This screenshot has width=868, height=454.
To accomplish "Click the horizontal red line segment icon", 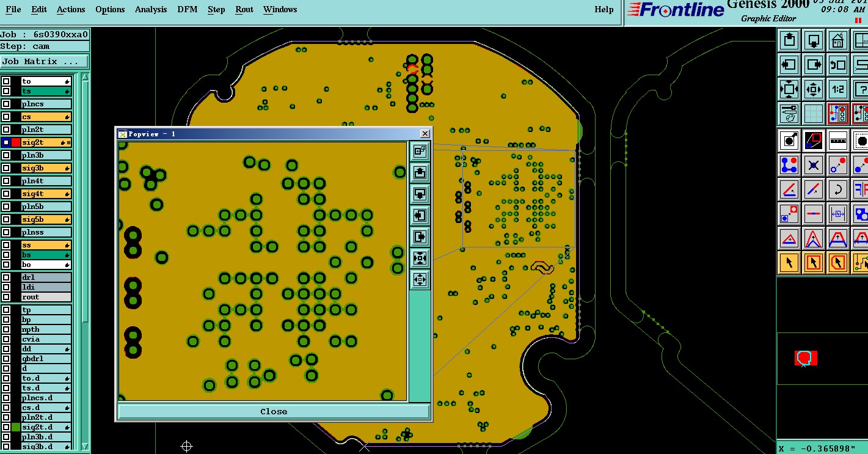I will [x=813, y=214].
